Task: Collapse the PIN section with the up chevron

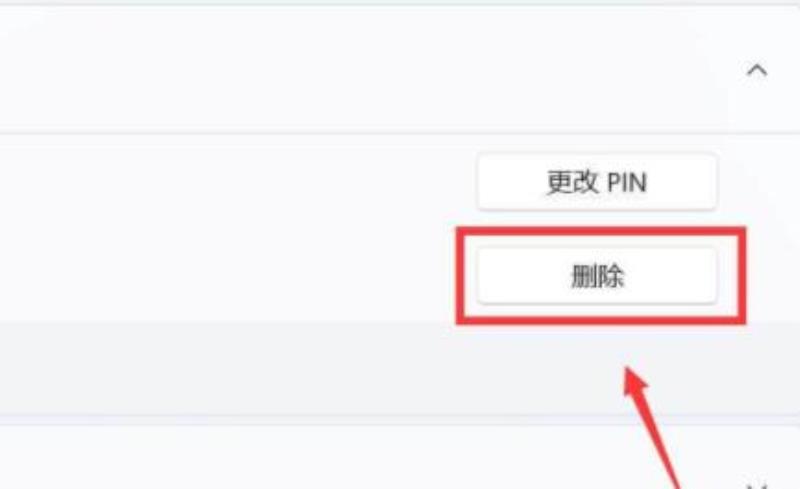Action: (757, 70)
